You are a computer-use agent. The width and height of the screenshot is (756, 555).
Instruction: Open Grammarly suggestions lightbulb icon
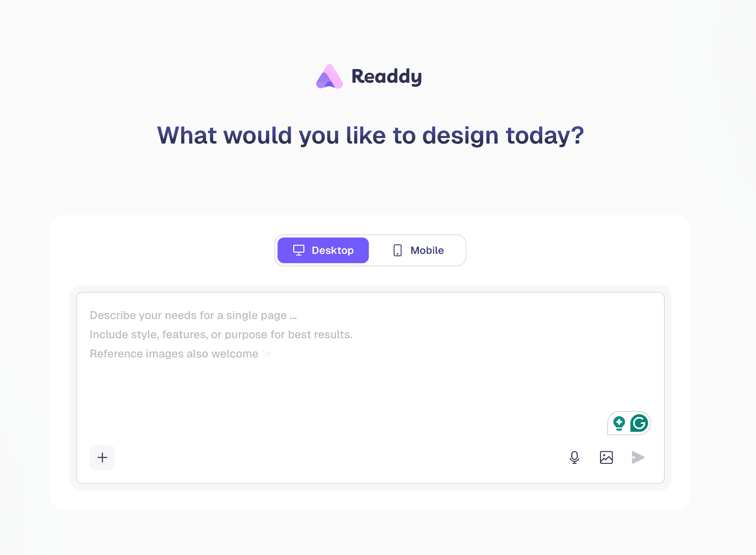(x=619, y=423)
